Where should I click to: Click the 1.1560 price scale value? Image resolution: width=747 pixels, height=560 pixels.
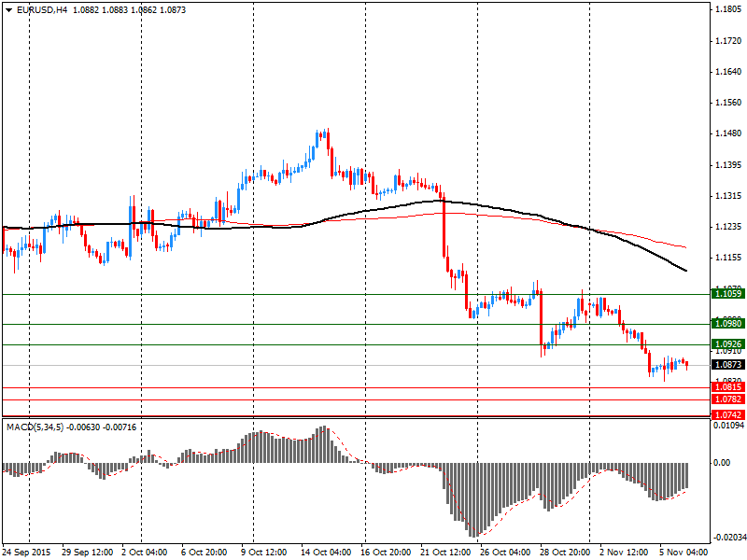(x=728, y=103)
